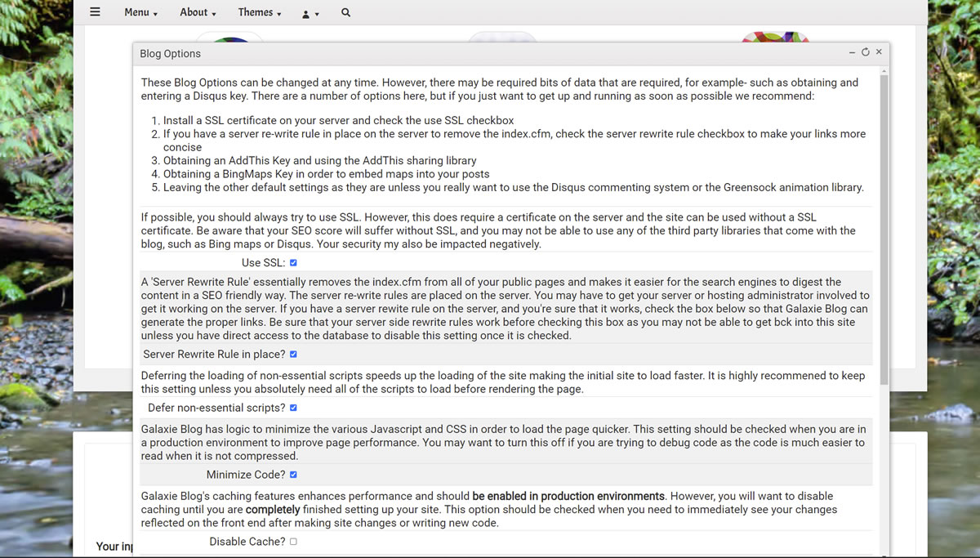
Task: Click the 'Use SSL:' label
Action: tap(263, 263)
